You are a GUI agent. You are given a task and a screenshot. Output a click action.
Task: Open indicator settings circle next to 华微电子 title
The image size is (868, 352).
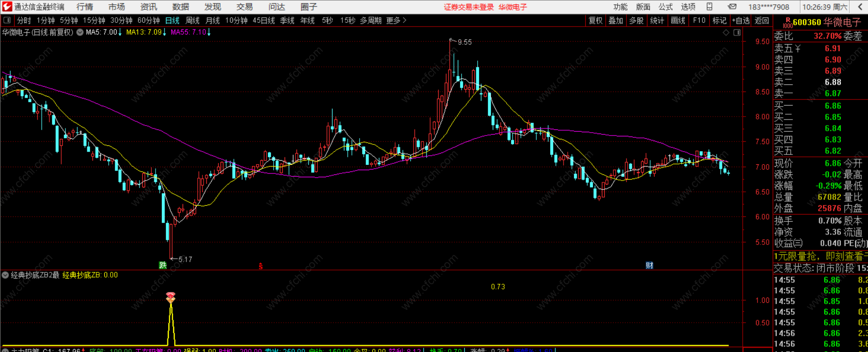pyautogui.click(x=80, y=32)
